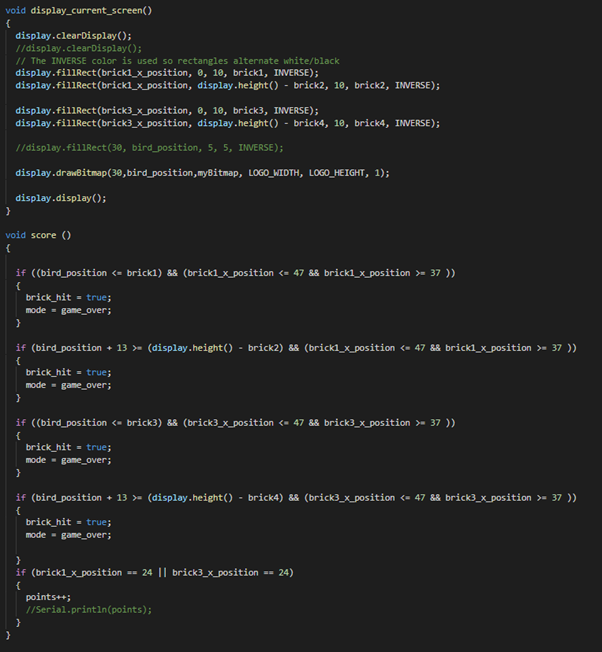This screenshot has height=652, width=602.
Task: Click the commented '//display.fillRect(30, bird_position' line
Action: tap(149, 148)
